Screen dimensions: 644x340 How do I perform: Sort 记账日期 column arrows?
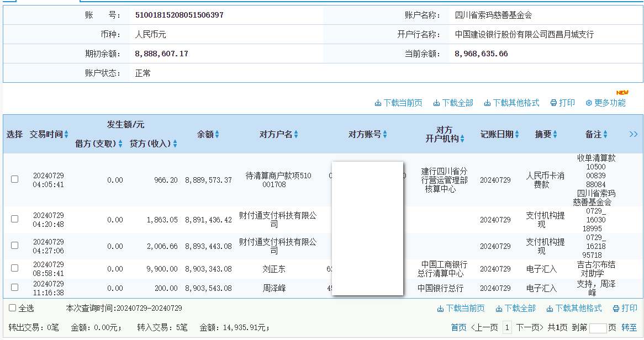point(517,134)
